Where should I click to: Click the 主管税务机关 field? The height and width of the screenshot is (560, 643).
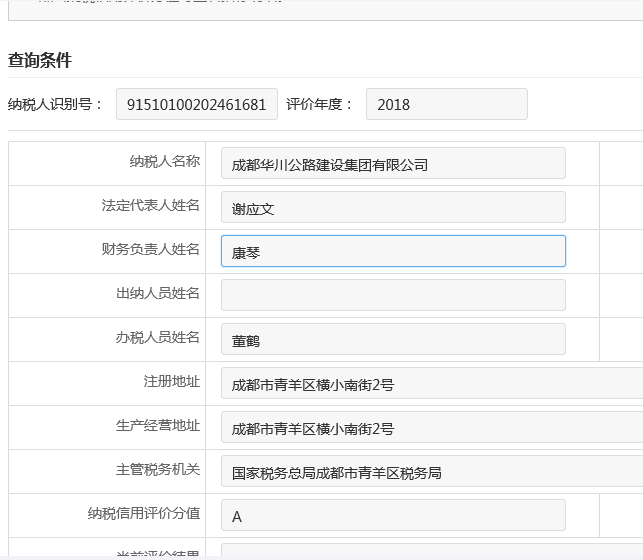point(430,472)
